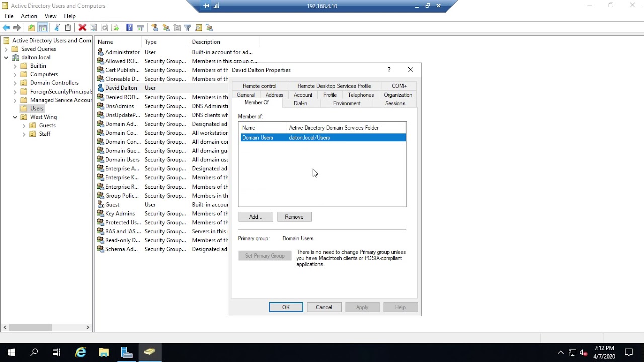
Task: Go up one level with folder icon
Action: click(32, 28)
